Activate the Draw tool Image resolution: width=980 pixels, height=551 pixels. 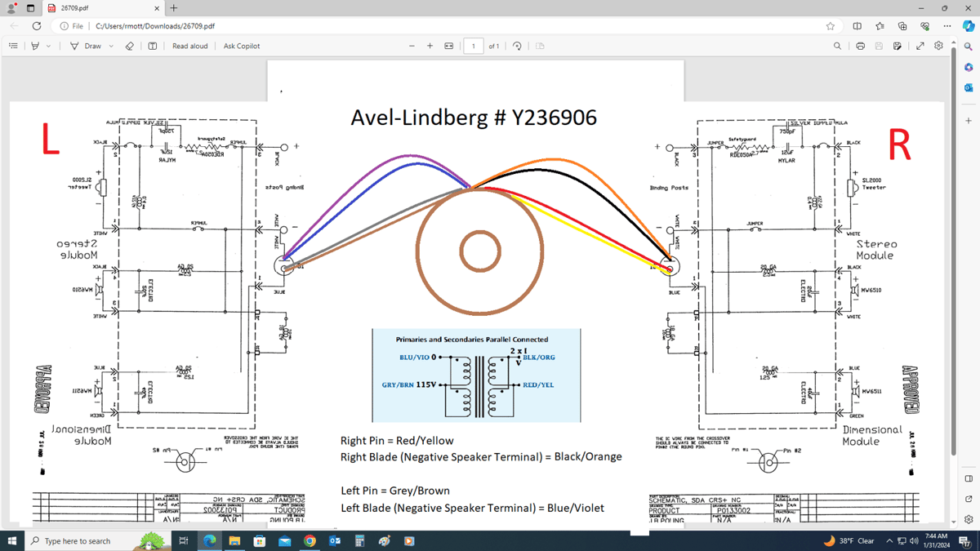(x=87, y=47)
